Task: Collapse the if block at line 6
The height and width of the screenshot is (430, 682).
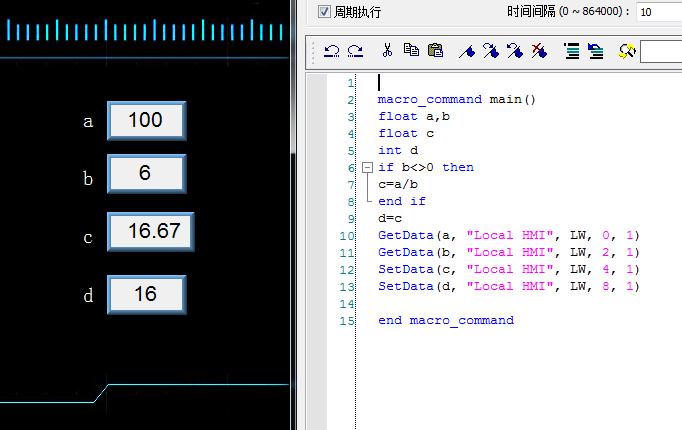Action: click(x=366, y=167)
